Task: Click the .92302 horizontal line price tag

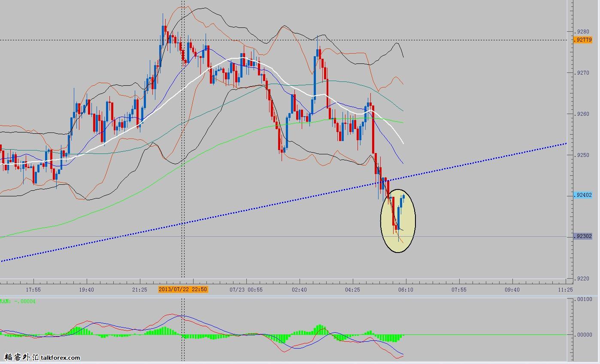Action: 583,236
